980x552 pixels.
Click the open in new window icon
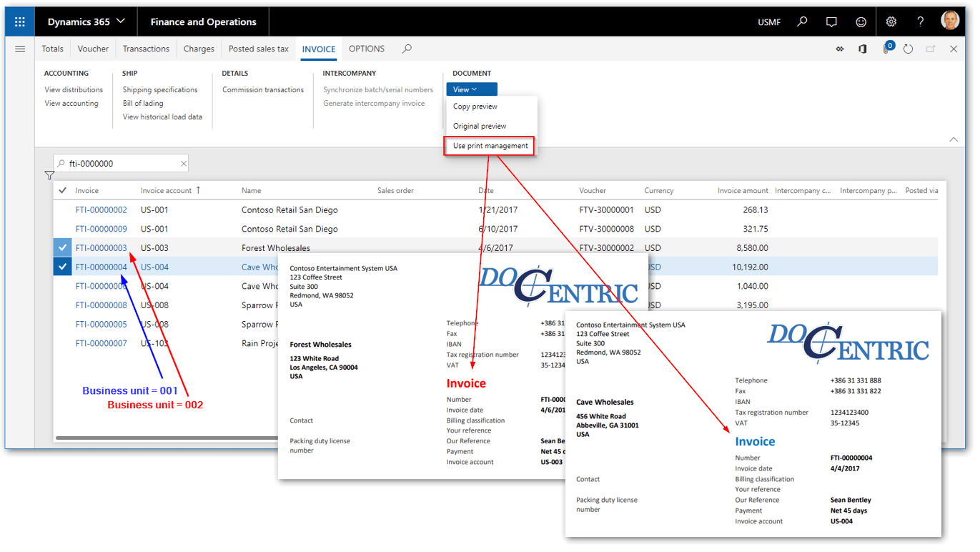point(931,49)
